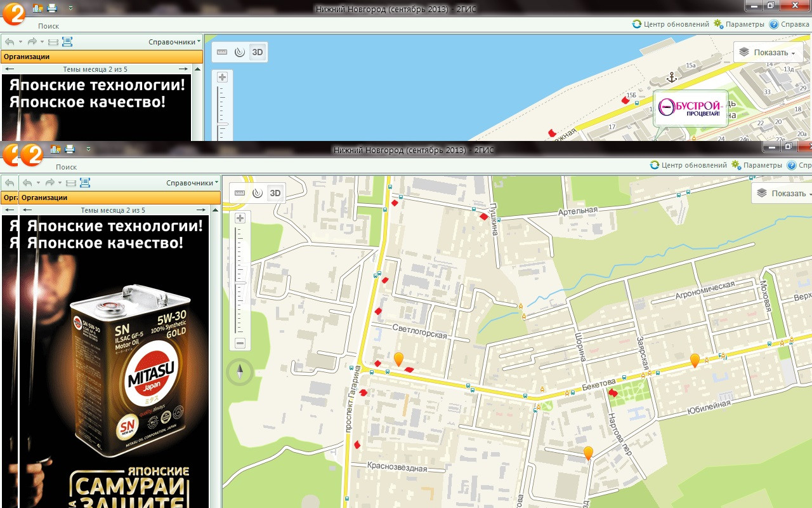Select Организации header in upper window
Viewport: 812px width, 508px height.
(101, 57)
